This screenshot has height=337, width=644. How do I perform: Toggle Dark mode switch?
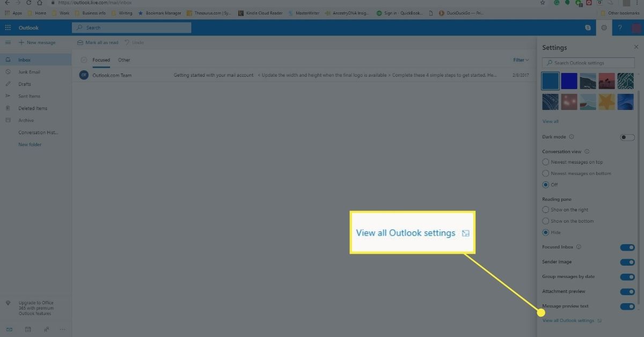pos(627,137)
